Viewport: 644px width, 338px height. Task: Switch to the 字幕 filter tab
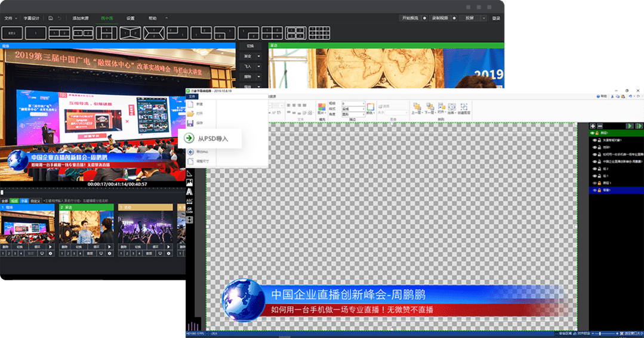(24, 201)
